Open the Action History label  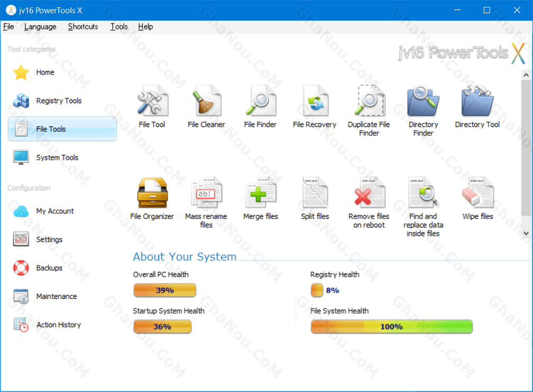(x=58, y=325)
